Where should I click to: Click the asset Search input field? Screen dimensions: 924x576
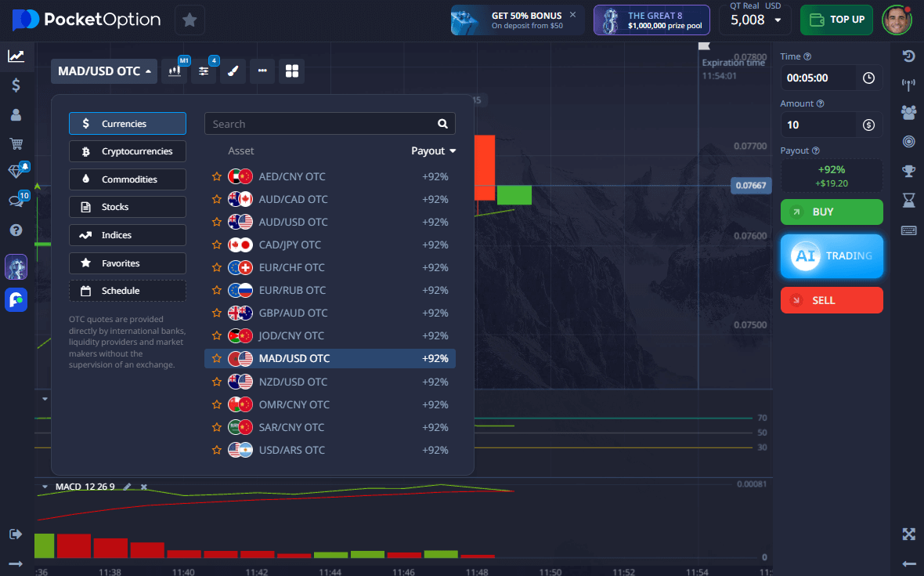321,124
